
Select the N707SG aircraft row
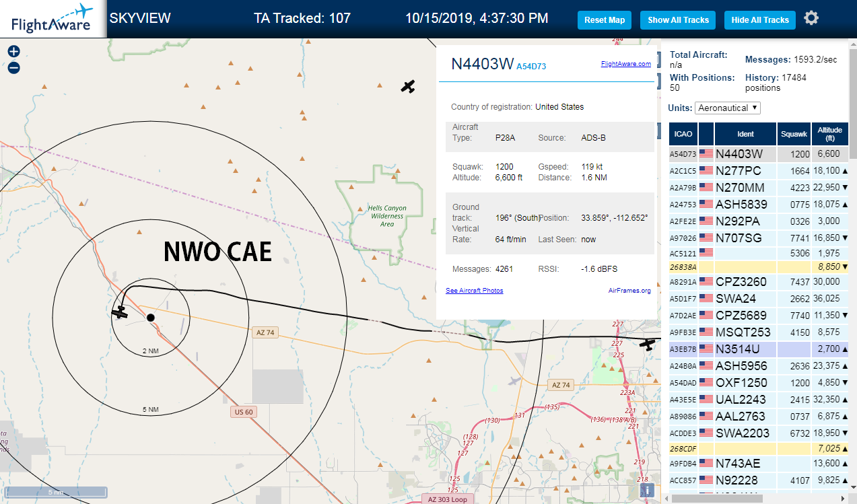759,238
